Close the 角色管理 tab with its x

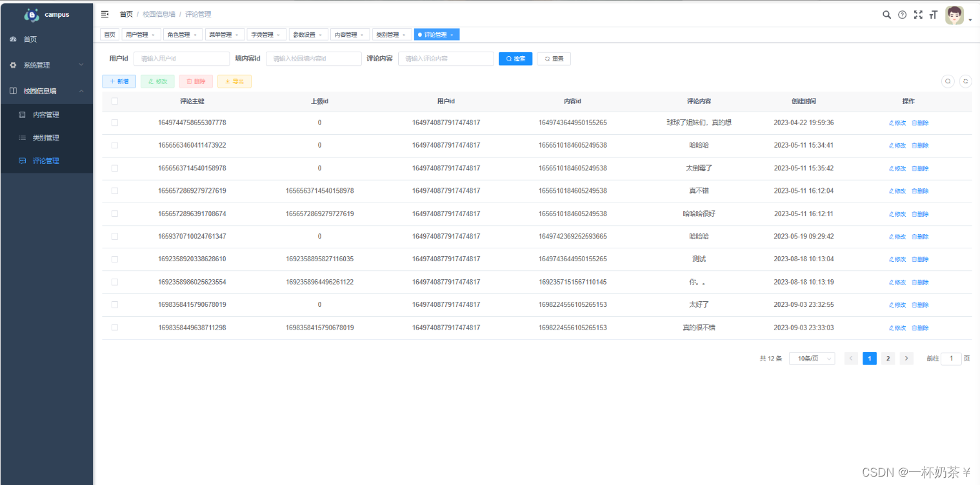tap(195, 35)
